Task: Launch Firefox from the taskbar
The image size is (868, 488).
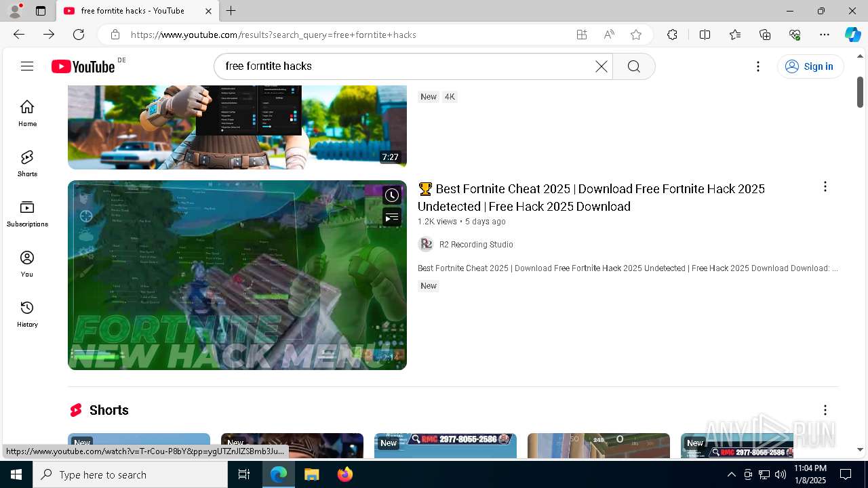Action: pos(344,474)
